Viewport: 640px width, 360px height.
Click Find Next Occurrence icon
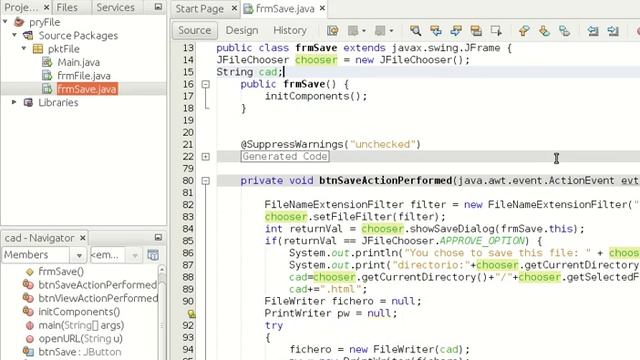pos(456,31)
